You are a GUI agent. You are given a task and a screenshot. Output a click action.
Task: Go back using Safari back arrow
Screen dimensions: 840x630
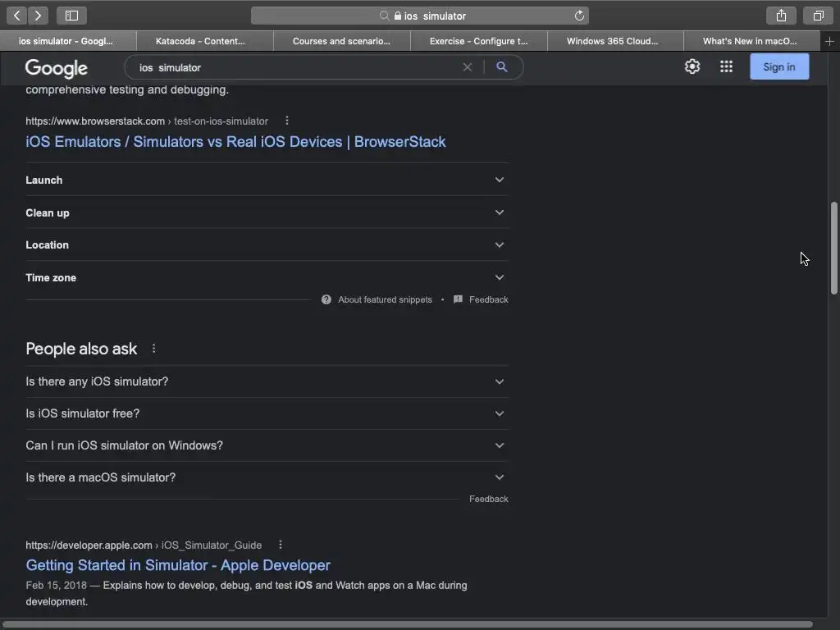coord(16,16)
